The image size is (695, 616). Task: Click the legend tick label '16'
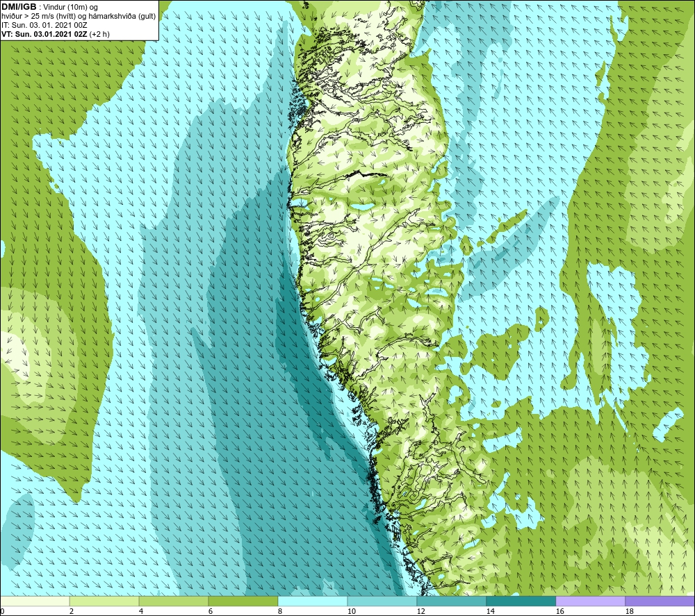pos(559,611)
